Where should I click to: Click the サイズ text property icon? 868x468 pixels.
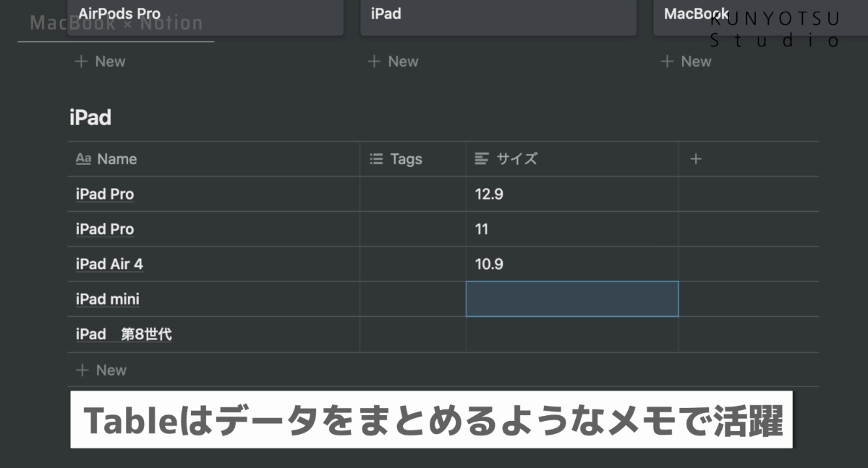coord(482,159)
